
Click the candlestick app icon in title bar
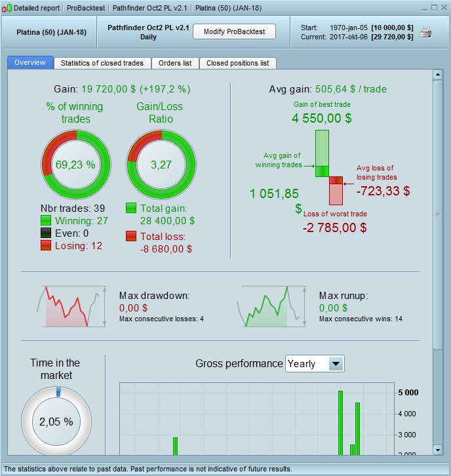pos(7,8)
